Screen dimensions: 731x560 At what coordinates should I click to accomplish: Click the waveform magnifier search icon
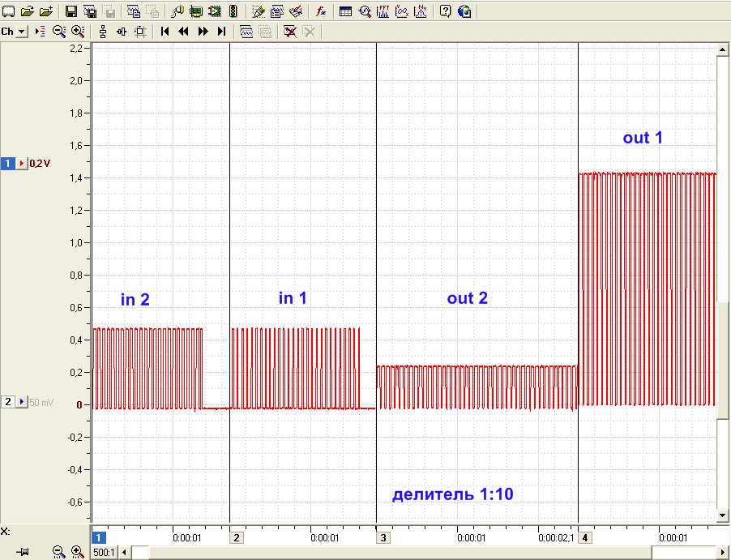[365, 11]
